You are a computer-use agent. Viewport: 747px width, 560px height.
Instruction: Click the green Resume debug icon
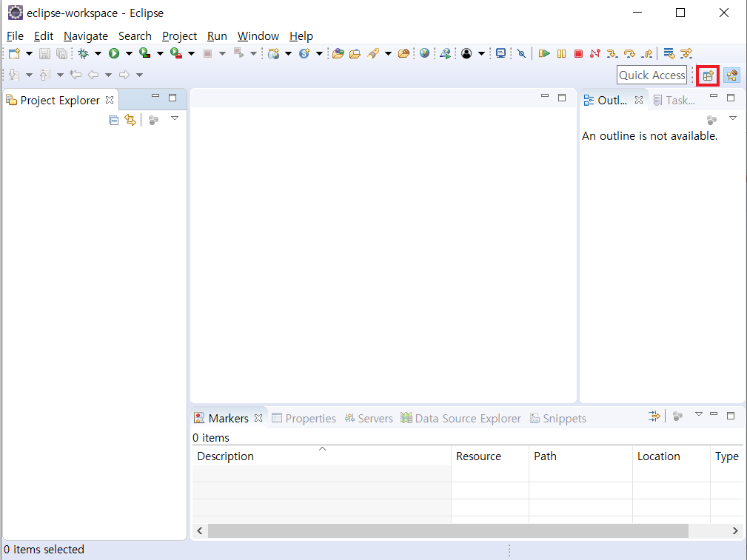(x=544, y=53)
